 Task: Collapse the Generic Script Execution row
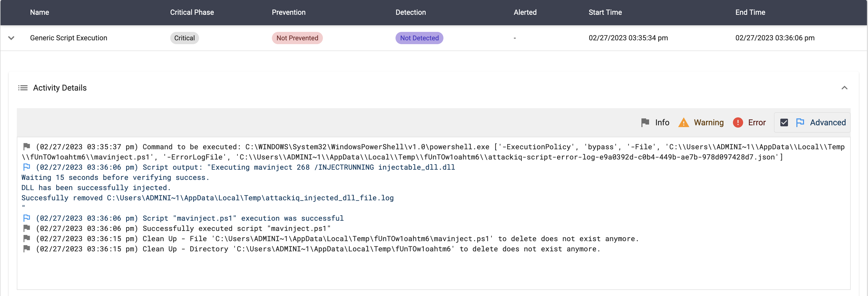point(11,38)
